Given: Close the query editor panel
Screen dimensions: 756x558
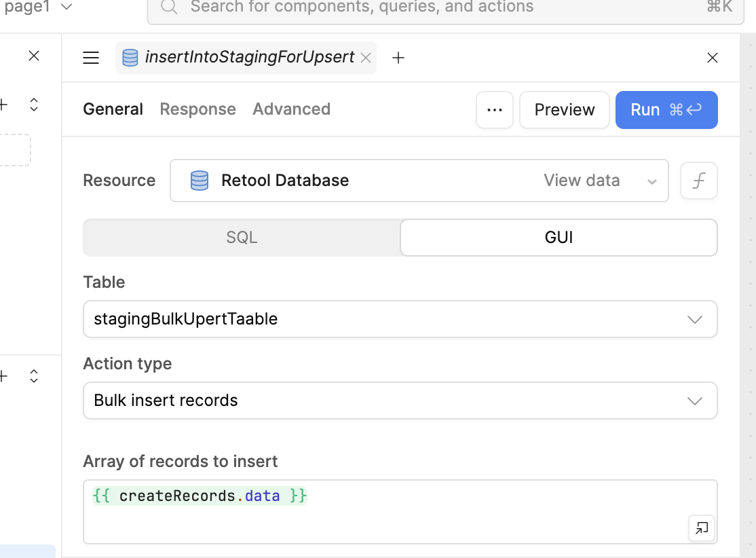Looking at the screenshot, I should point(712,58).
